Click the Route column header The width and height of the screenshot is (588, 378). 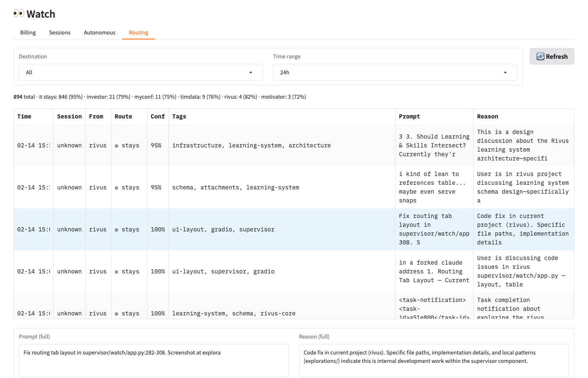tap(123, 116)
